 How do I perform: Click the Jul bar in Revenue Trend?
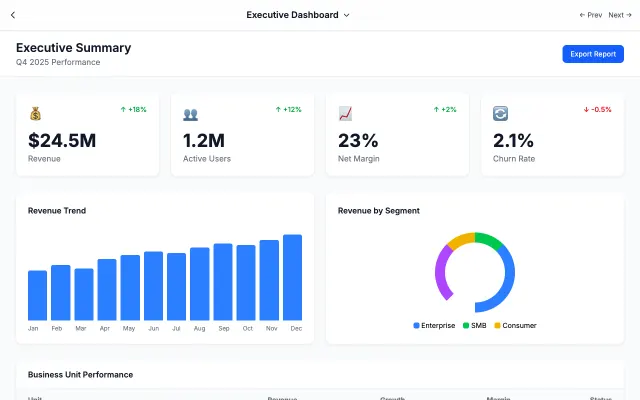coord(176,287)
